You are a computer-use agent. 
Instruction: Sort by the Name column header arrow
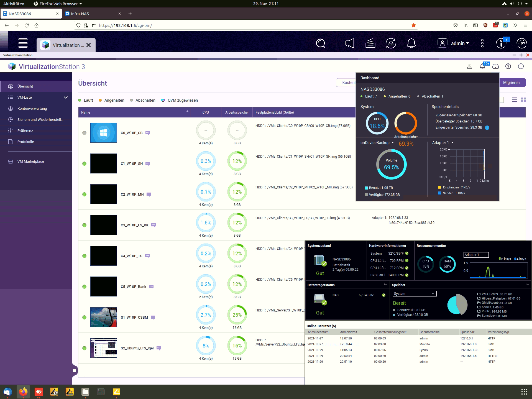coord(187,111)
